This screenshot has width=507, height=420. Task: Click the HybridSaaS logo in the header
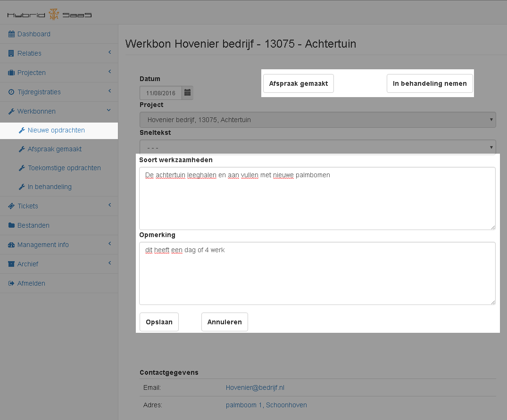click(50, 14)
